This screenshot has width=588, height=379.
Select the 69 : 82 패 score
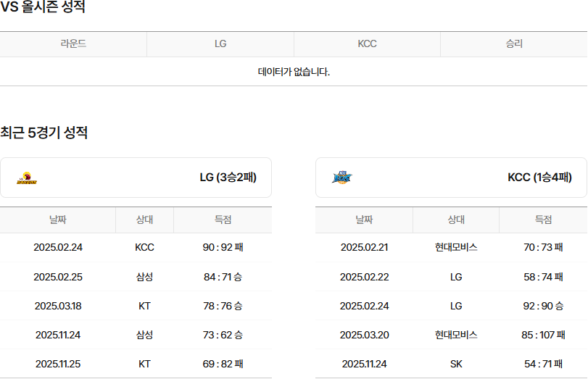tap(223, 364)
